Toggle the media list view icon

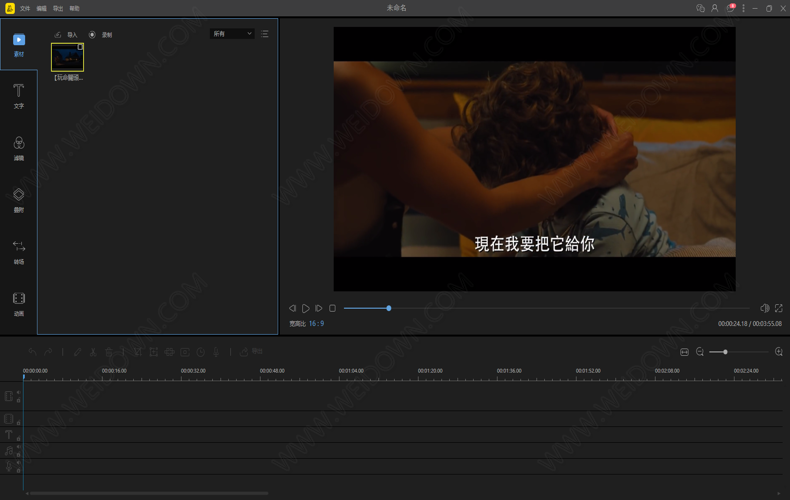(x=265, y=34)
